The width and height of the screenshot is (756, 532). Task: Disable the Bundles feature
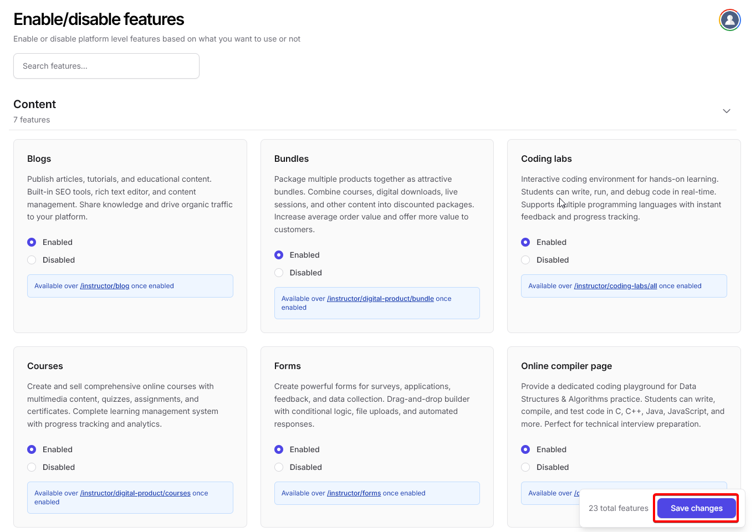[279, 273]
